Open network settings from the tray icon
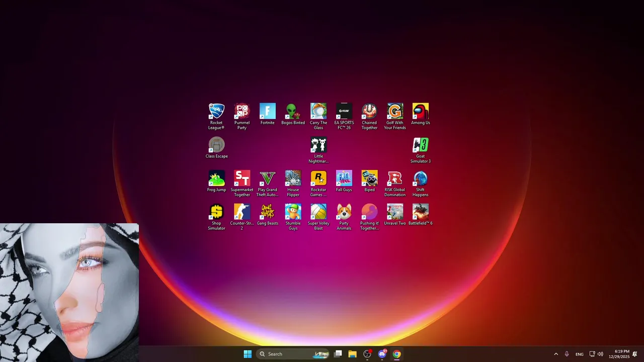Viewport: 644px width, 362px height. pos(592,354)
